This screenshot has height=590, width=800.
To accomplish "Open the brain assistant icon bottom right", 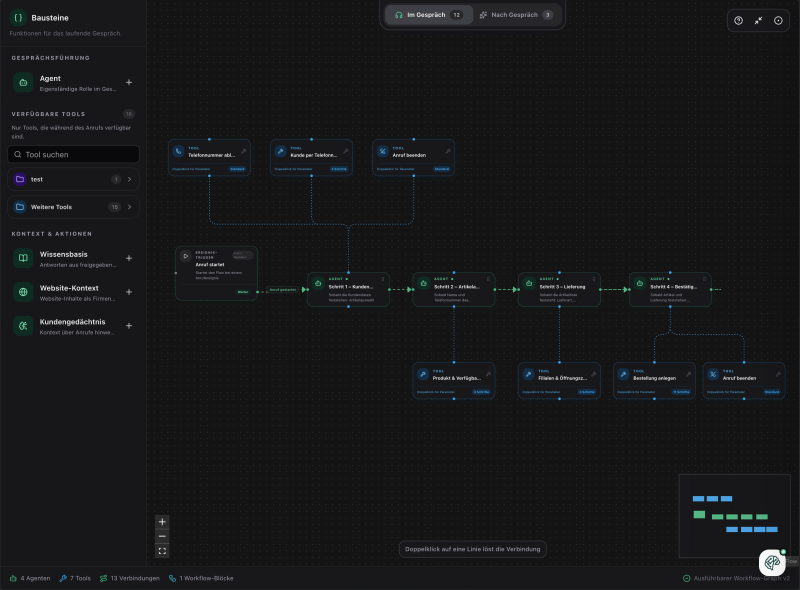I will [x=772, y=562].
